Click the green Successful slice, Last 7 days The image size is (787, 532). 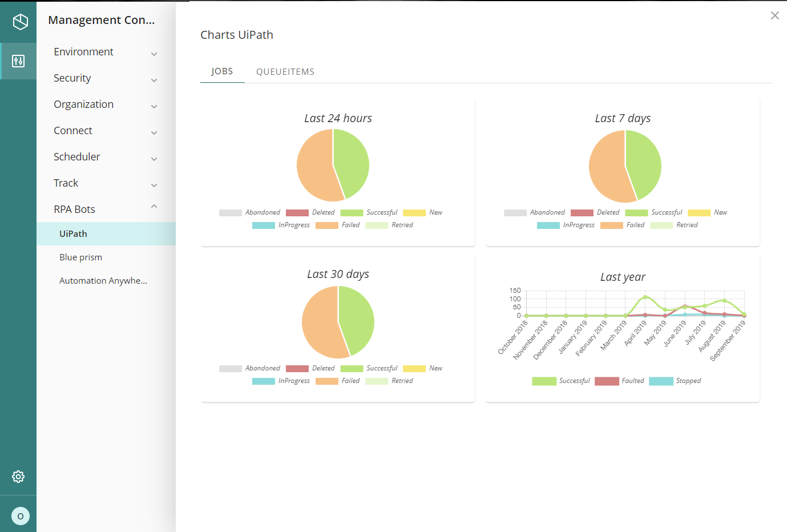[645, 163]
